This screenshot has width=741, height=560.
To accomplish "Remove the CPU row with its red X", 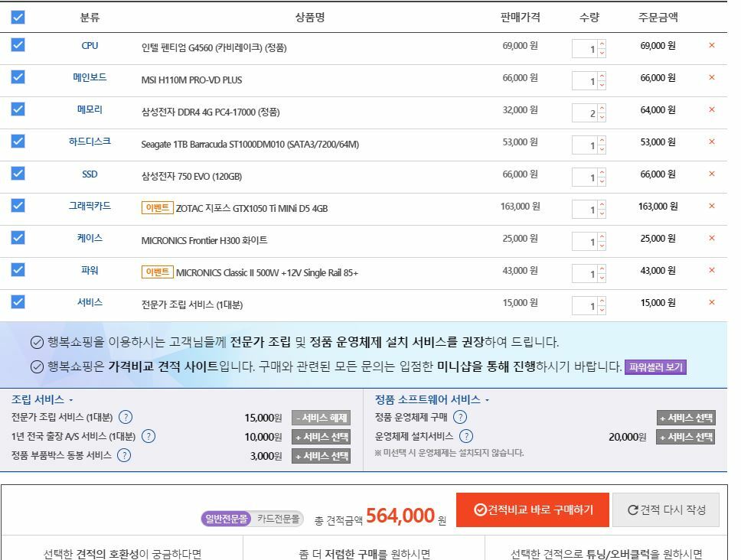I will point(711,45).
